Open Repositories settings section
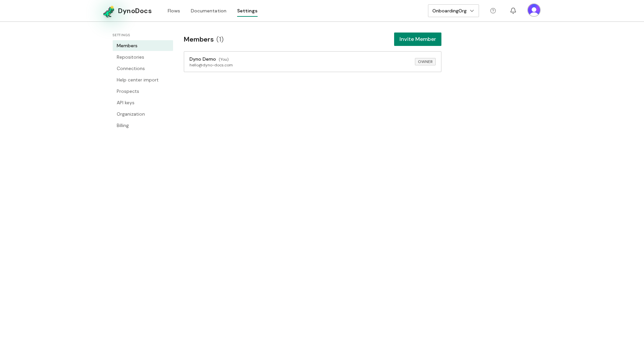The height and width of the screenshot is (362, 644). [x=143, y=57]
